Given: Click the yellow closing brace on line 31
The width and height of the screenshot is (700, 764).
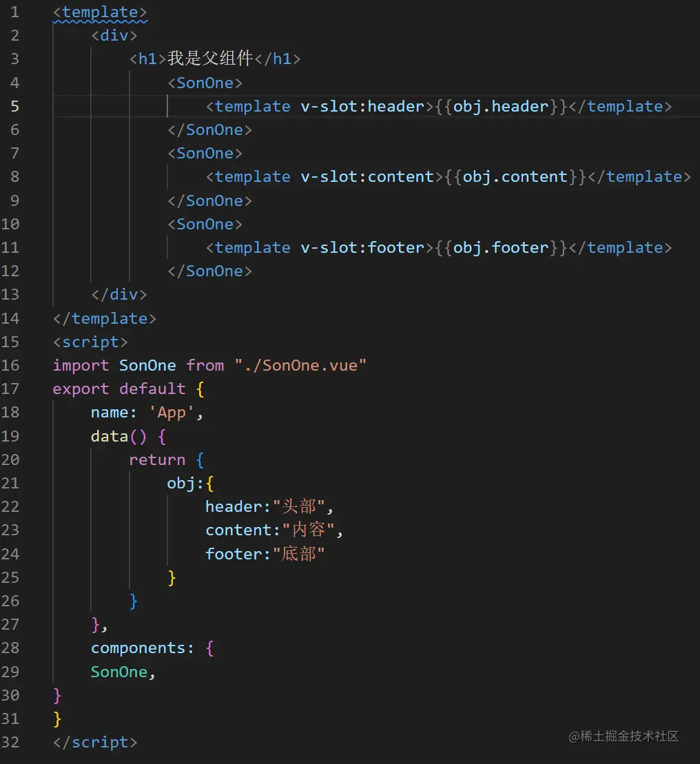Looking at the screenshot, I should click(57, 719).
